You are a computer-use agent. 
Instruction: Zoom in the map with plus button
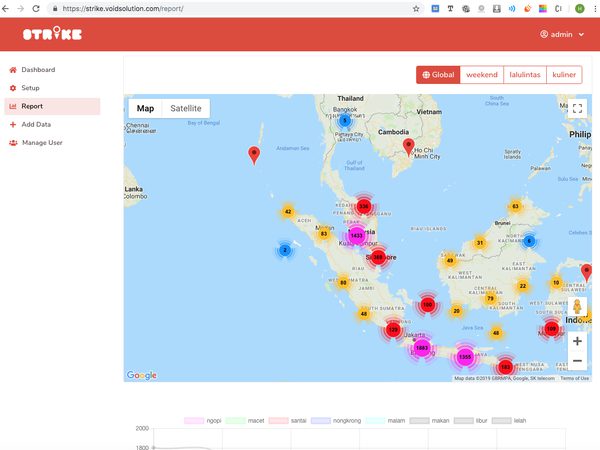pos(577,341)
